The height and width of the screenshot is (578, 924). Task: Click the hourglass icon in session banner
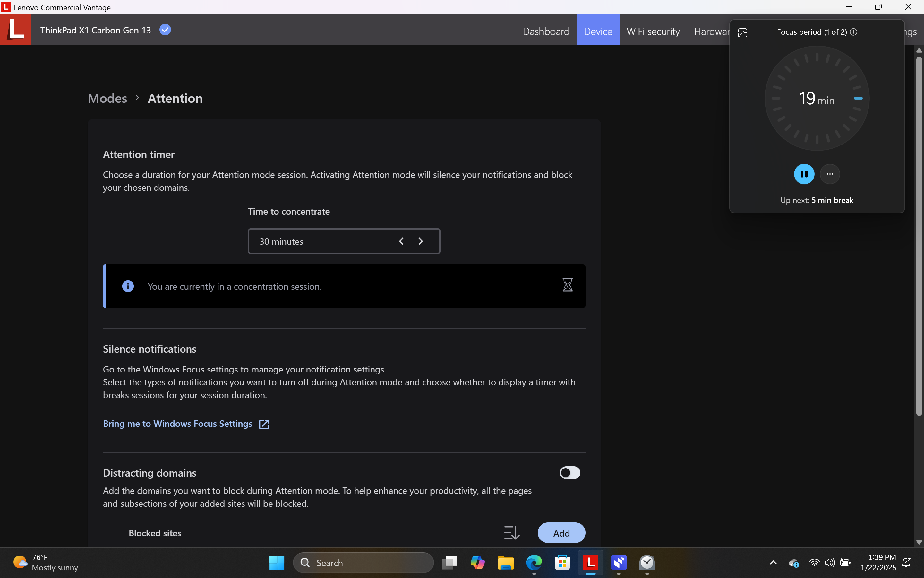pyautogui.click(x=567, y=285)
